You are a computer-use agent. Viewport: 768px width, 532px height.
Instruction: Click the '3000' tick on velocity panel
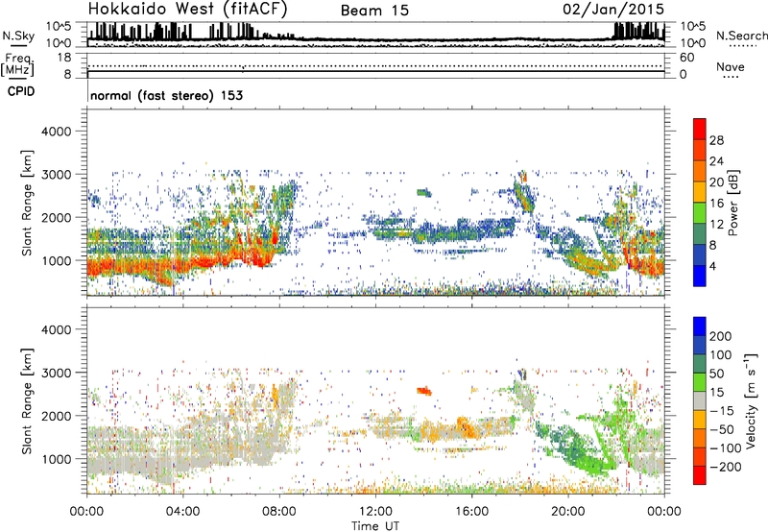point(56,373)
